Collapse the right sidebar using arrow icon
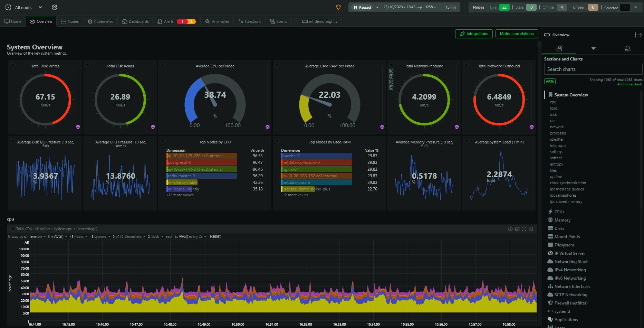Viewport: 644px width, 328px height. [x=638, y=35]
